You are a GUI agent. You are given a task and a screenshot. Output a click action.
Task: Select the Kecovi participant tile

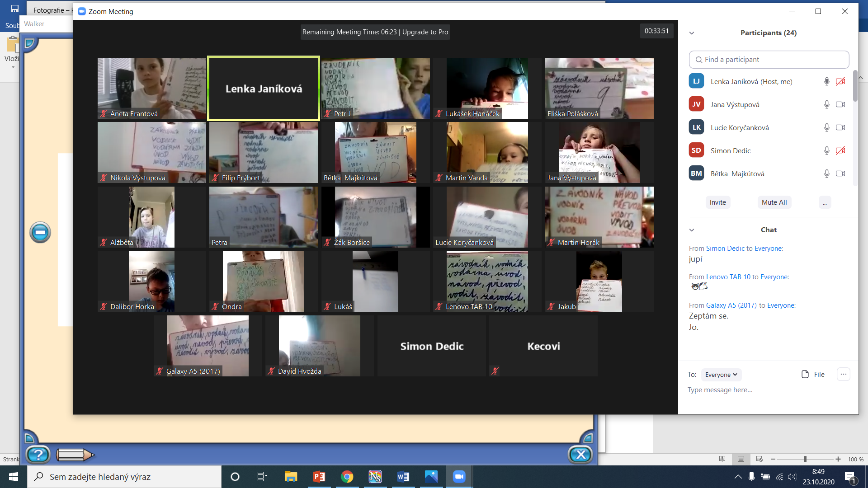(543, 346)
